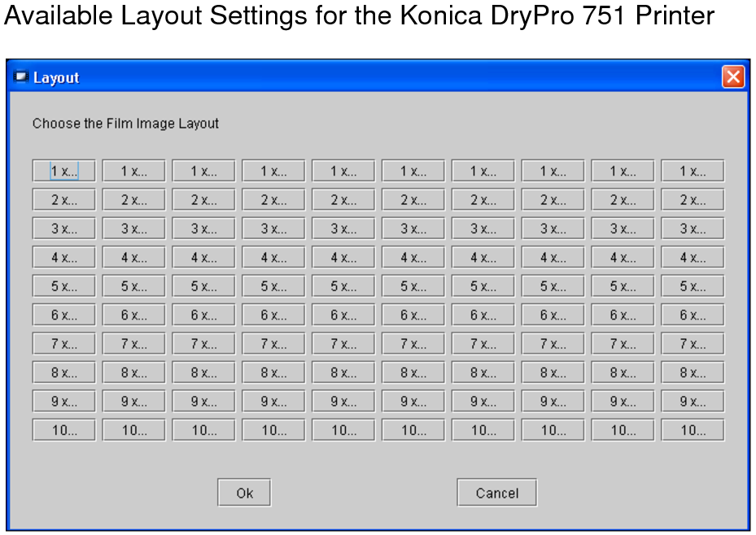The image size is (756, 535).
Task: Click the Layout title bar icon
Action: [22, 77]
